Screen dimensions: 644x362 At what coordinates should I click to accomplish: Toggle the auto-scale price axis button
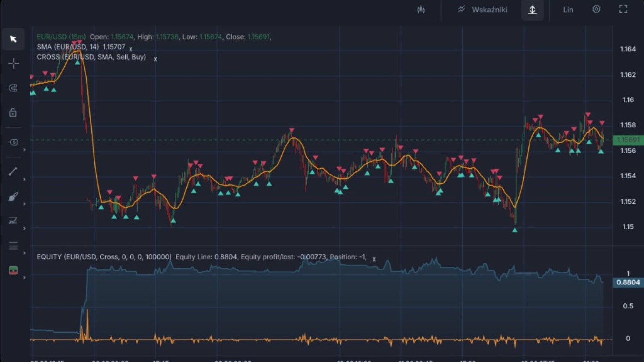[533, 10]
